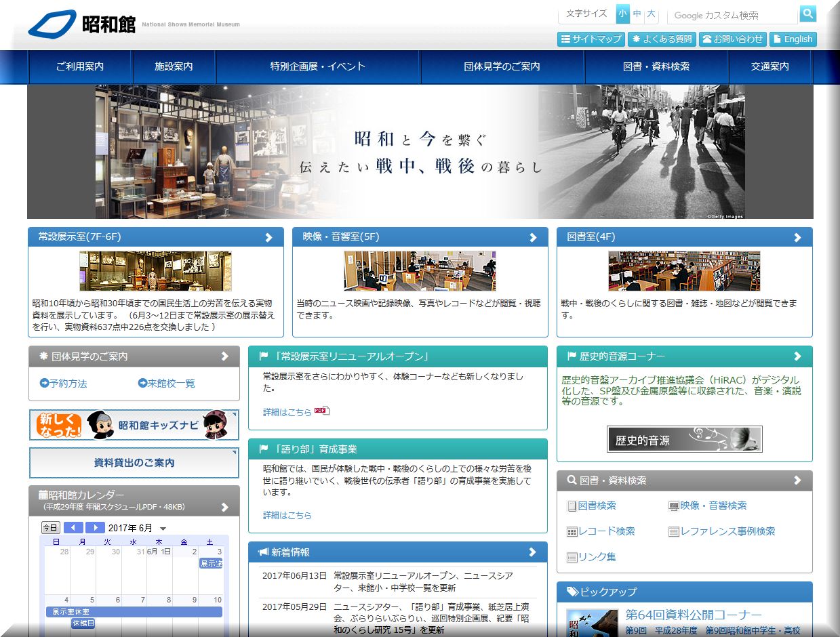Open 詳細はこちら link under 語り部育成事業
The image size is (840, 637).
point(287,516)
